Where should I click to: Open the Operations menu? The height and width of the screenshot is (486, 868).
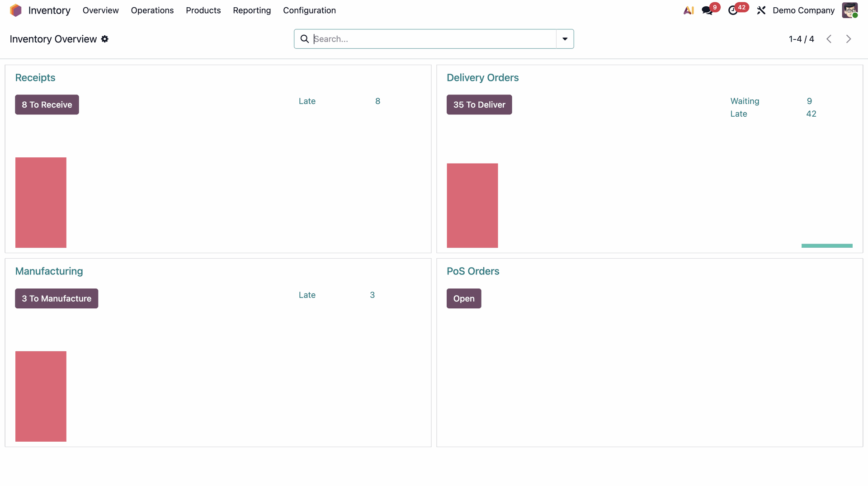pos(152,10)
